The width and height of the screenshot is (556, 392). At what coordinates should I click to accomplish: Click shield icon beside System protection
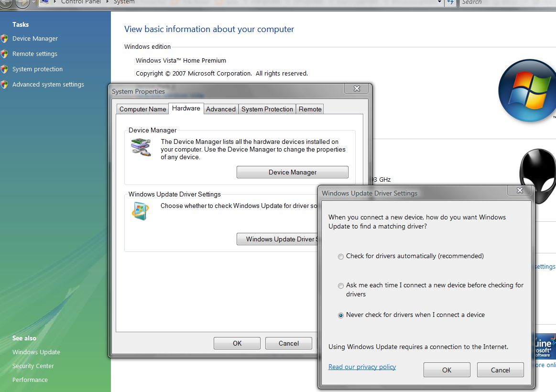pos(4,69)
